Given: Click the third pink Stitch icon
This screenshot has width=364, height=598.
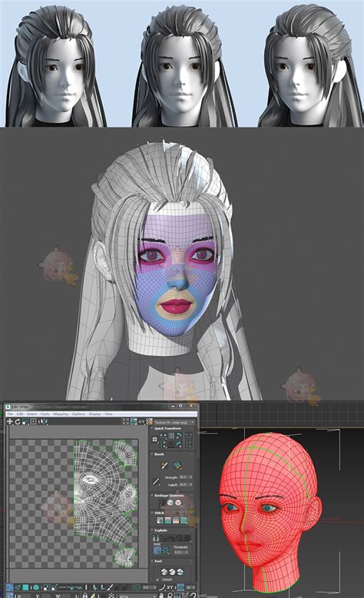Looking at the screenshot, I should click(176, 520).
